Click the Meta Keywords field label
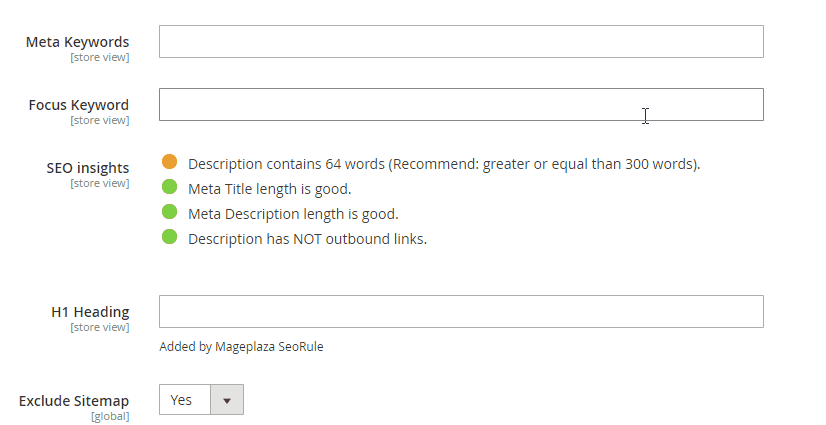This screenshot has height=425, width=826. coord(79,42)
